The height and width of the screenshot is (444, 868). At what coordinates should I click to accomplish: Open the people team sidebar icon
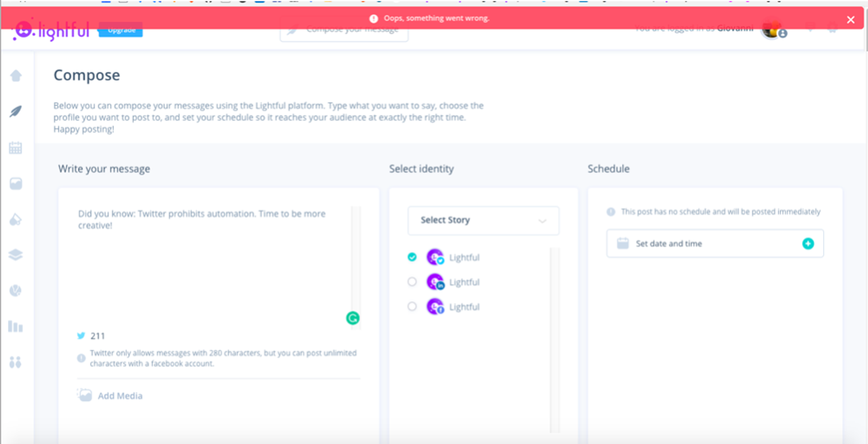point(16,362)
